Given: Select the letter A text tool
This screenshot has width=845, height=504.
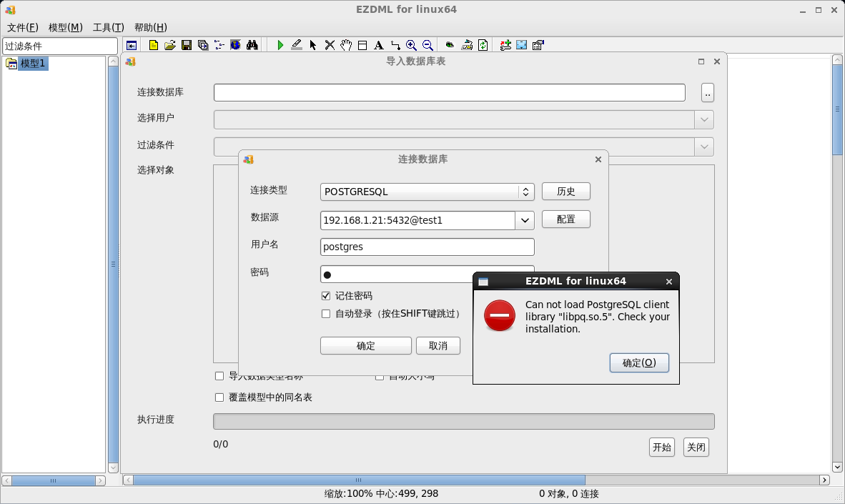Looking at the screenshot, I should click(x=379, y=45).
